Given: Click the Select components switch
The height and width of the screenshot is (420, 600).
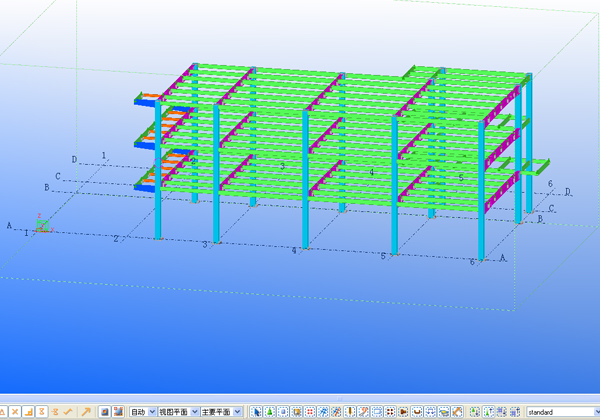Looking at the screenshot, I should [475, 412].
